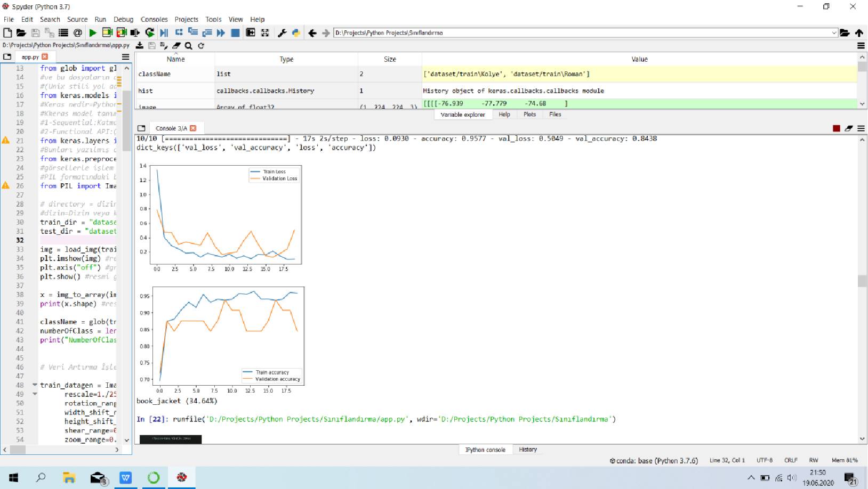Remove all variables eraser icon

click(176, 46)
